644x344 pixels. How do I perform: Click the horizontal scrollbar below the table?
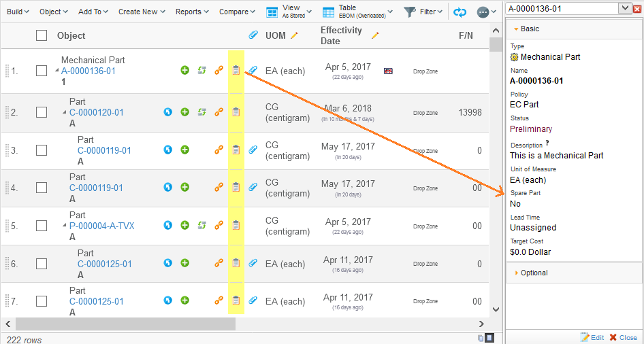[204, 324]
